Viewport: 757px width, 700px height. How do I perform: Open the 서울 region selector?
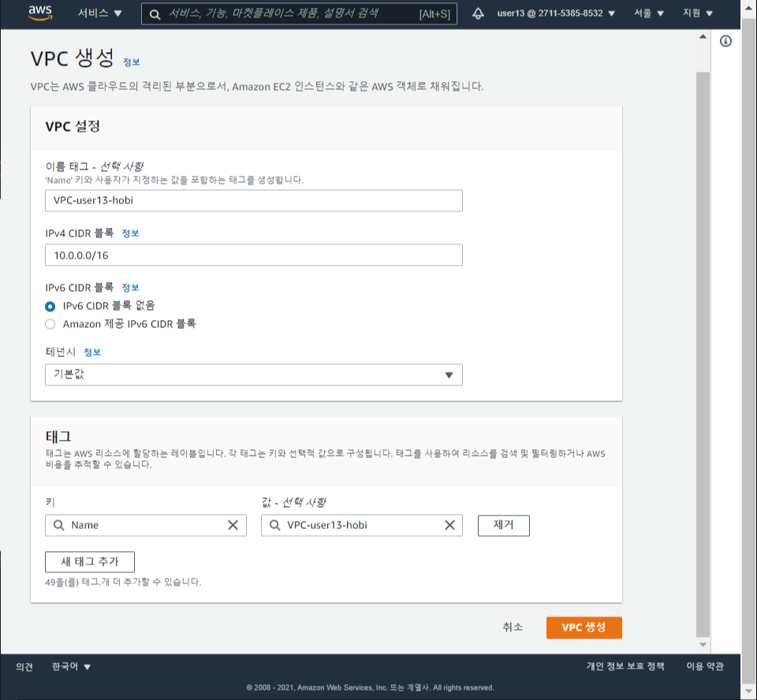point(648,13)
